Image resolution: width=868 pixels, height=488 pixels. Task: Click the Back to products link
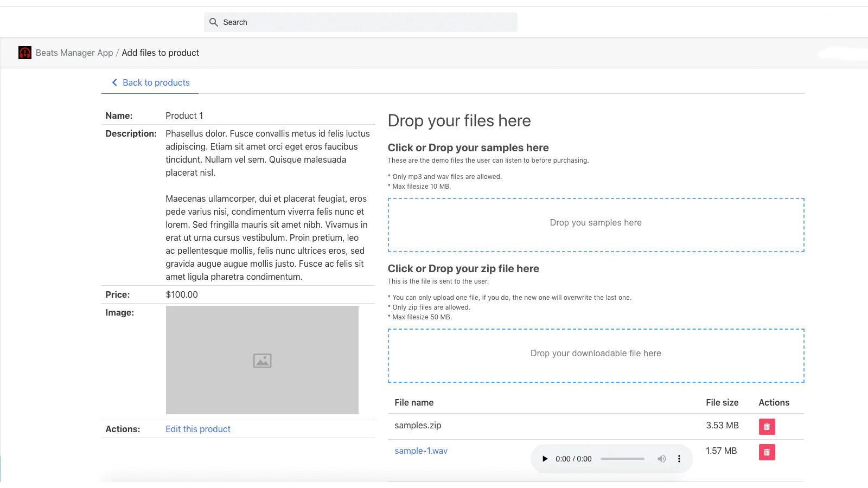tap(156, 82)
